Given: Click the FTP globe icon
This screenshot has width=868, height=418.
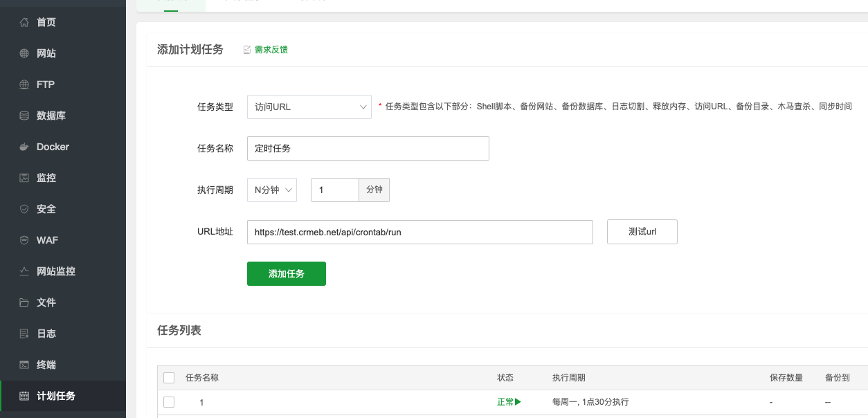Looking at the screenshot, I should (24, 84).
